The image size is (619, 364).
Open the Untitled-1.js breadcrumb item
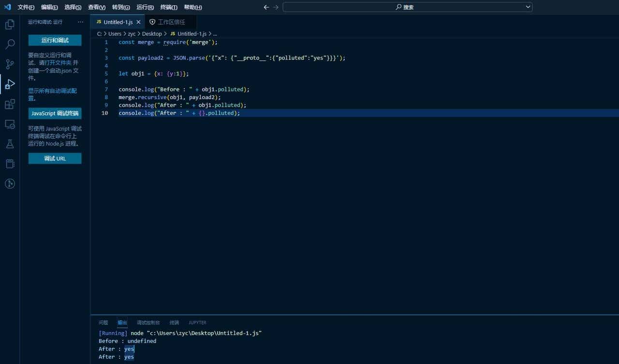click(191, 34)
